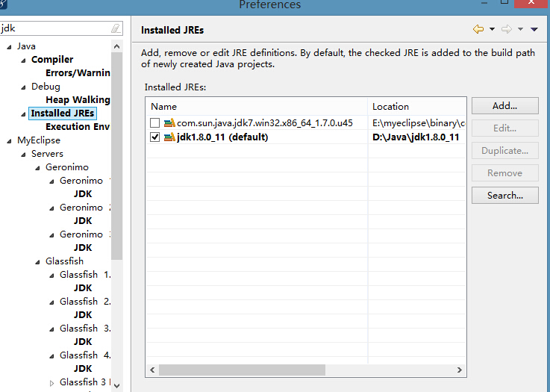The height and width of the screenshot is (392, 550).
Task: Open the forward history dropdown arrow
Action: (x=521, y=29)
